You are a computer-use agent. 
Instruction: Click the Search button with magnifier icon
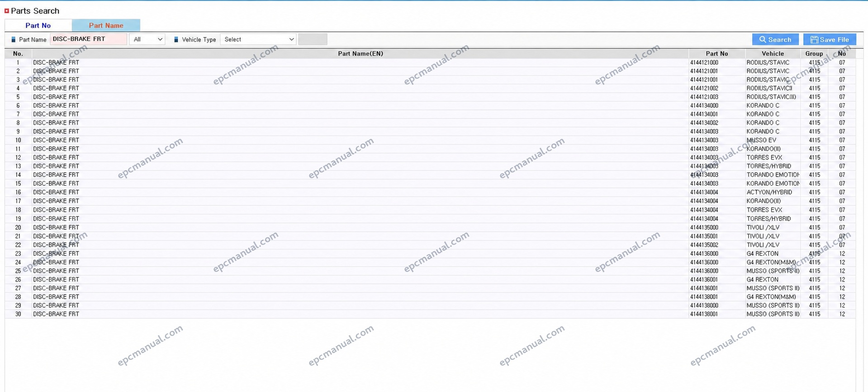pyautogui.click(x=775, y=39)
